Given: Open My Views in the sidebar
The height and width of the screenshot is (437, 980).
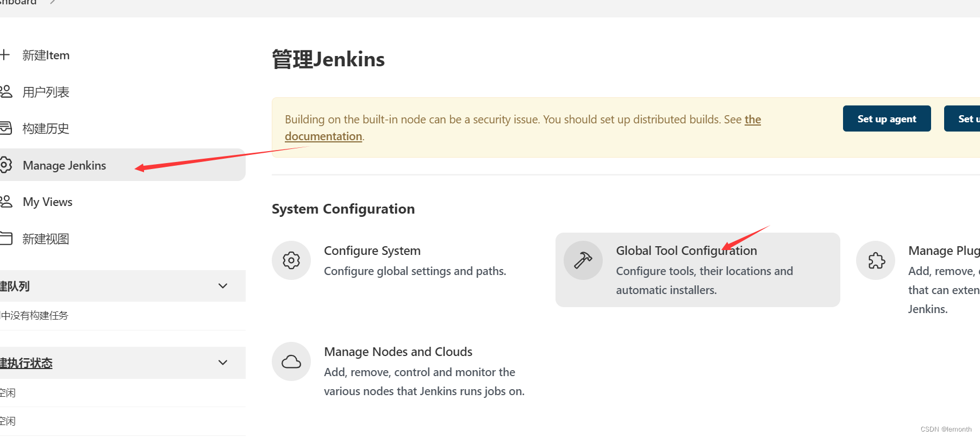Looking at the screenshot, I should (x=48, y=202).
